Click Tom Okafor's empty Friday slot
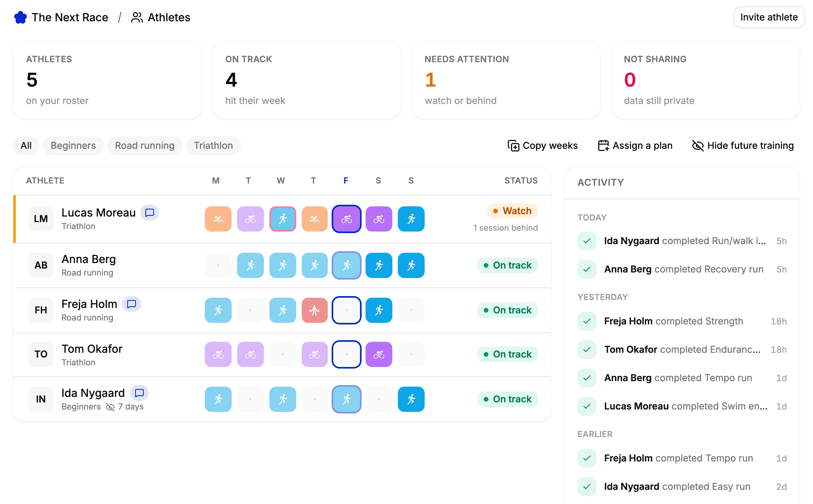 coord(346,354)
